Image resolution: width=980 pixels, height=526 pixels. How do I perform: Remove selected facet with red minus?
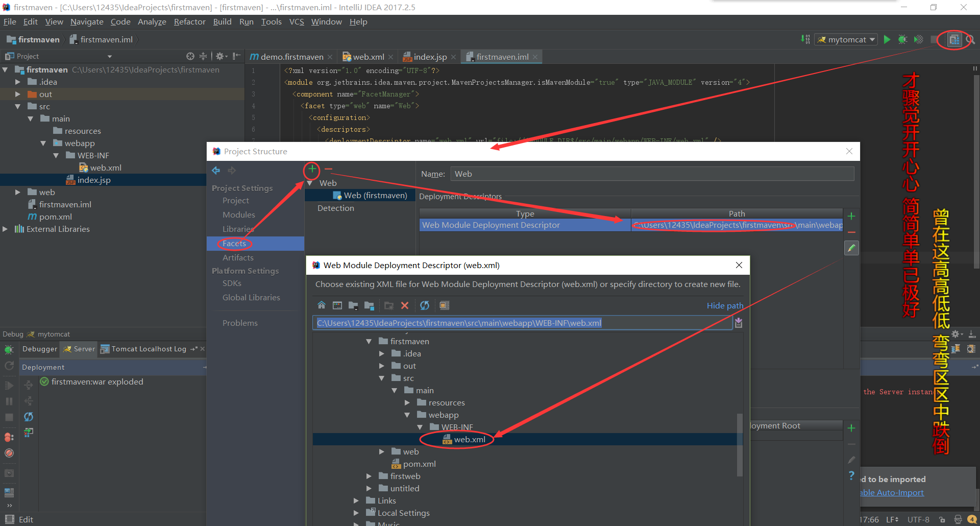click(328, 169)
